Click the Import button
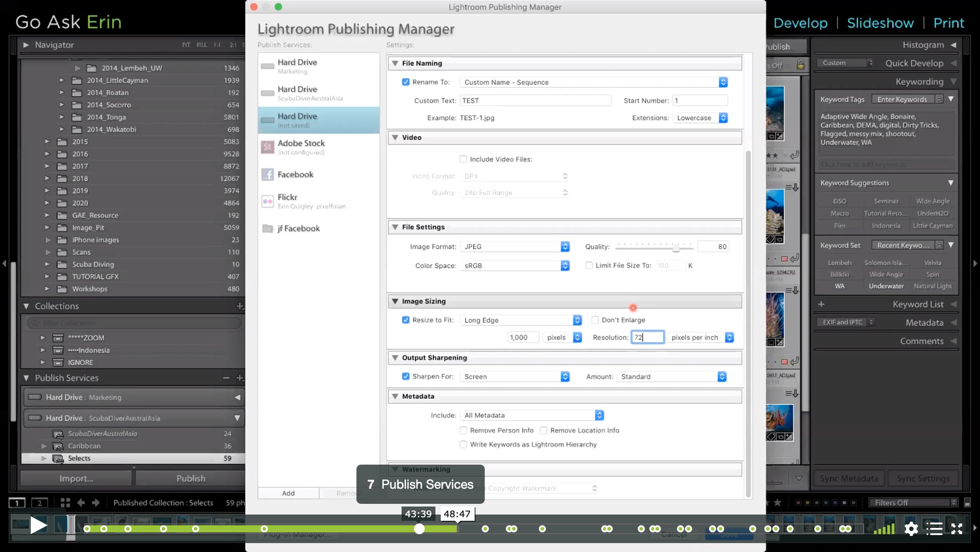Screen dimensions: 980x552 click(x=76, y=478)
